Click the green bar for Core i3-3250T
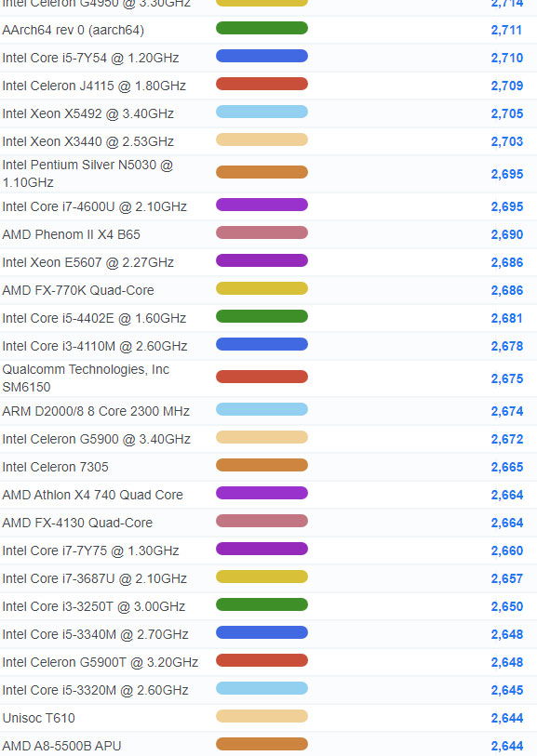The height and width of the screenshot is (756, 537). tap(262, 605)
